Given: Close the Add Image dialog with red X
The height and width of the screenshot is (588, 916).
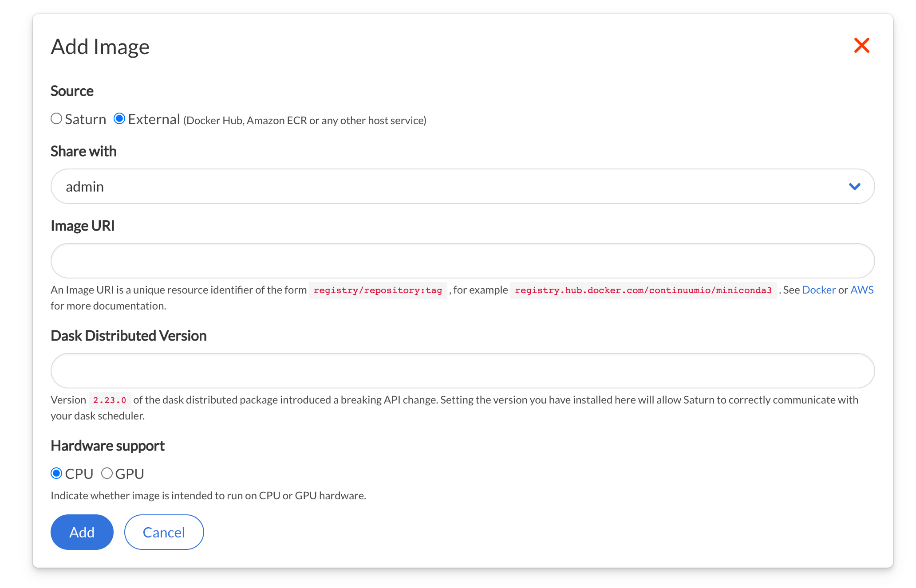Looking at the screenshot, I should point(861,45).
